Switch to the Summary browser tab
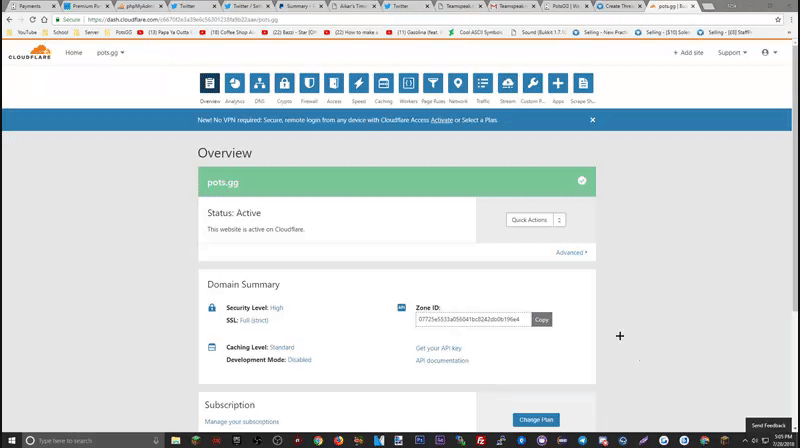Viewport: 800px width, 448px height. click(x=300, y=6)
